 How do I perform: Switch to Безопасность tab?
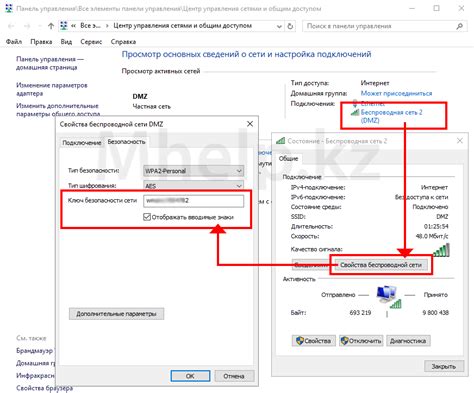[126, 142]
